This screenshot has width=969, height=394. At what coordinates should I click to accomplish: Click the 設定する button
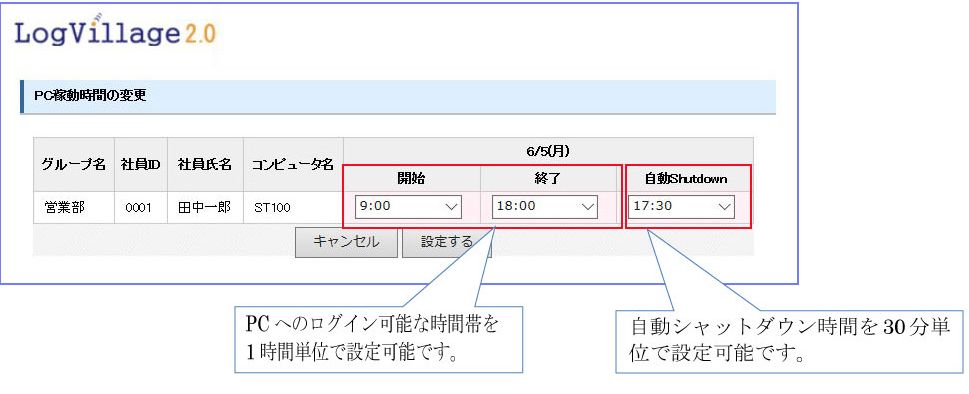[446, 242]
